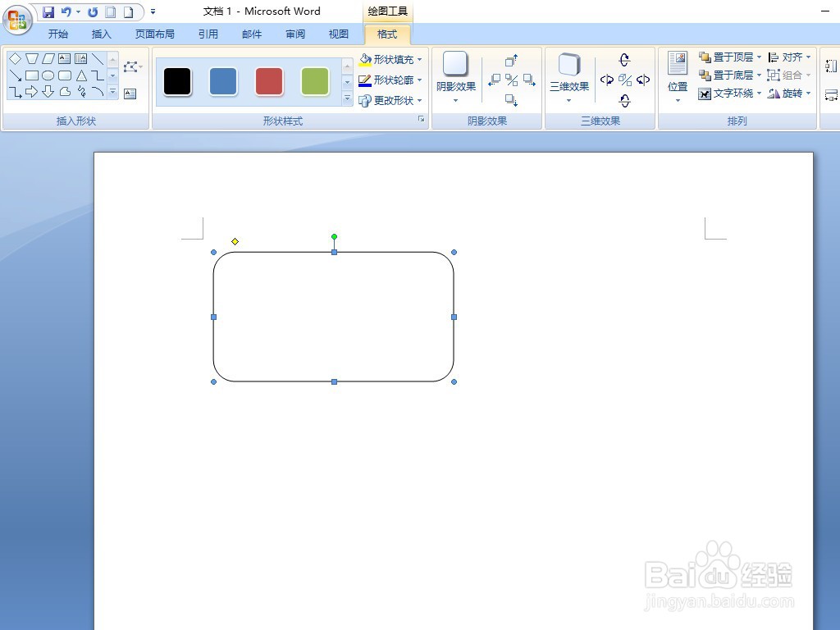Select the diamond shape in gallery

tap(15, 58)
